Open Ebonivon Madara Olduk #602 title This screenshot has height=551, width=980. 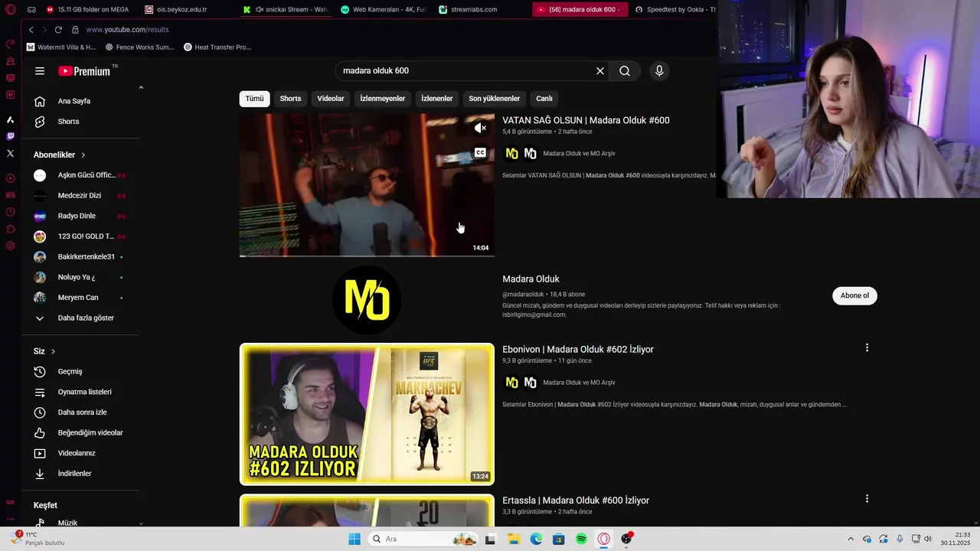click(578, 350)
